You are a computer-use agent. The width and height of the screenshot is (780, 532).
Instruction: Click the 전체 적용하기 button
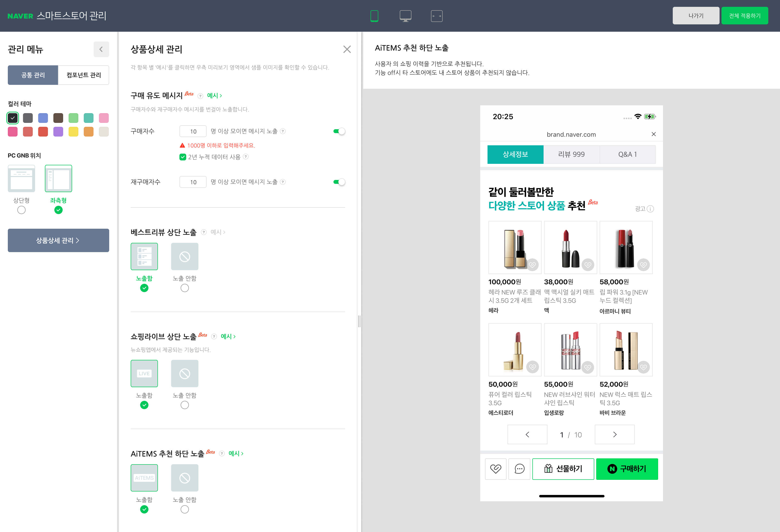(744, 16)
